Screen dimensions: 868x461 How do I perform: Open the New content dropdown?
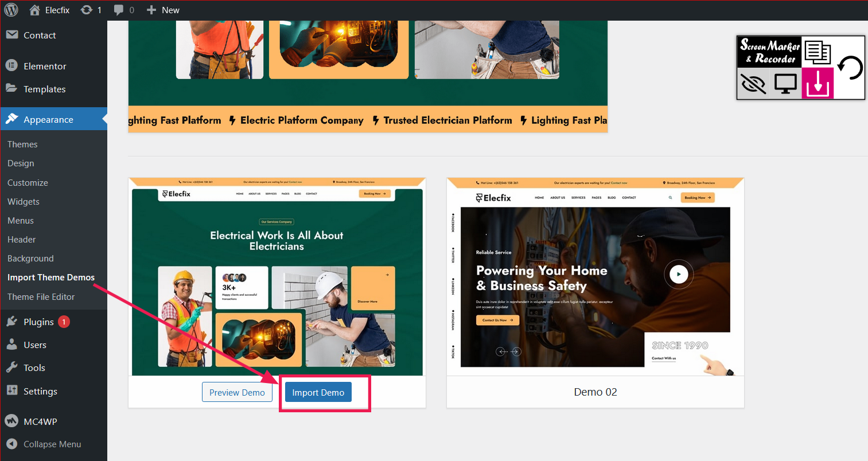coord(163,10)
